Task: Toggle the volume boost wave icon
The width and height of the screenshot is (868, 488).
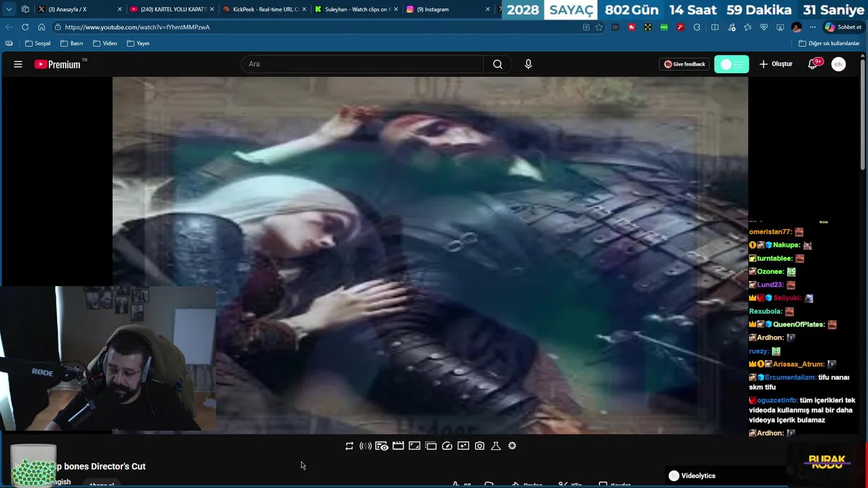Action: [x=366, y=446]
